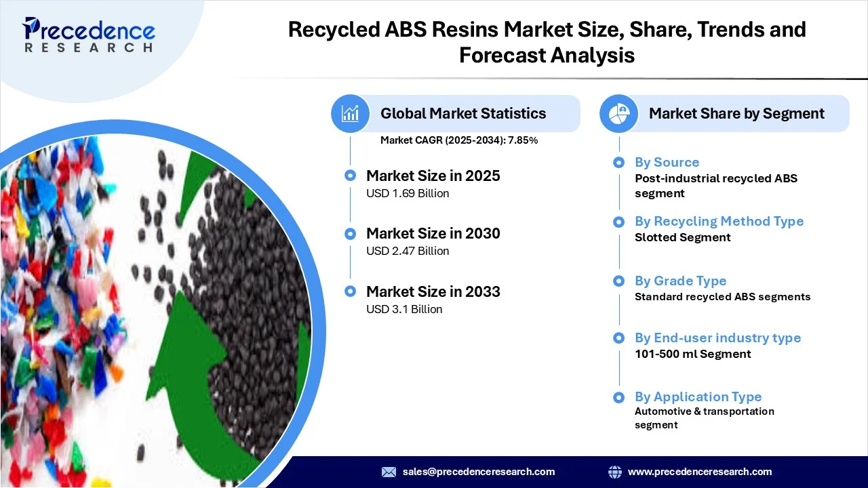Click the Market Size in 2030 heading
Image resolution: width=868 pixels, height=488 pixels.
[x=433, y=233]
